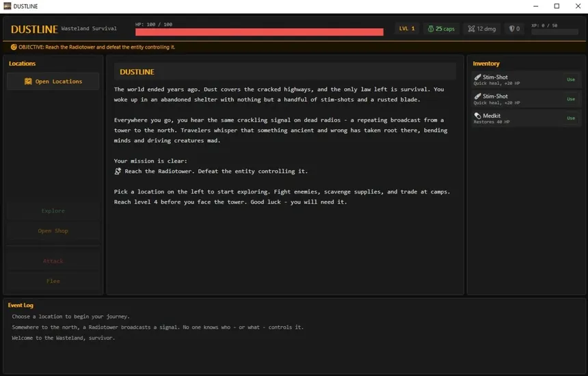Click the first Stim-Shot syringe icon
This screenshot has width=588, height=376.
(x=477, y=77)
